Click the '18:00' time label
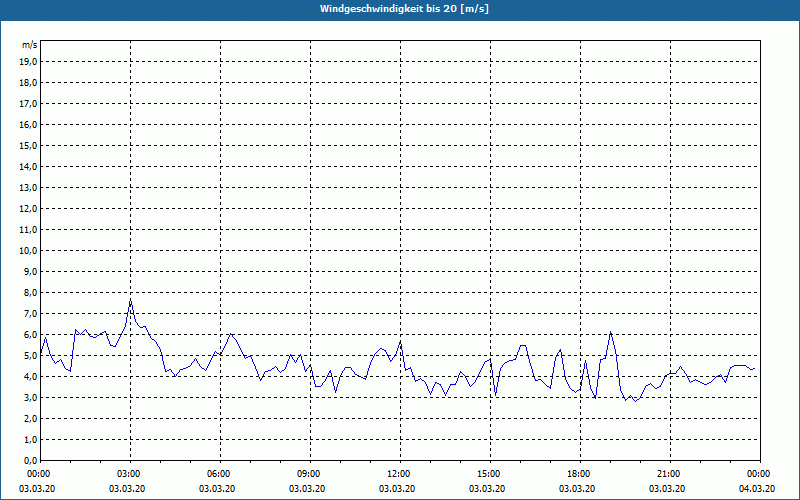The height and width of the screenshot is (500, 800). [x=580, y=474]
